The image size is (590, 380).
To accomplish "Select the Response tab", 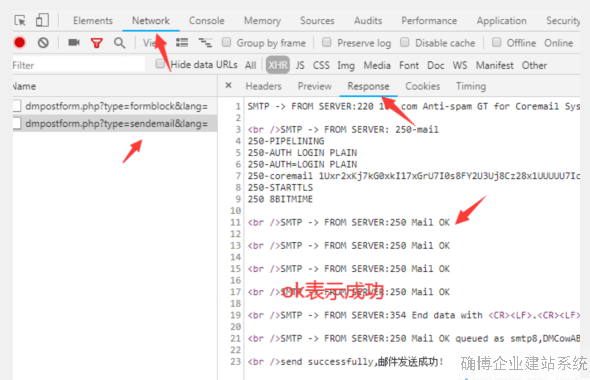I will point(368,86).
